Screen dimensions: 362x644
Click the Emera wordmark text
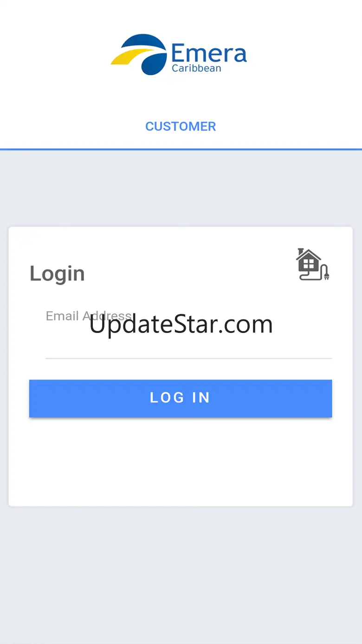pyautogui.click(x=209, y=53)
